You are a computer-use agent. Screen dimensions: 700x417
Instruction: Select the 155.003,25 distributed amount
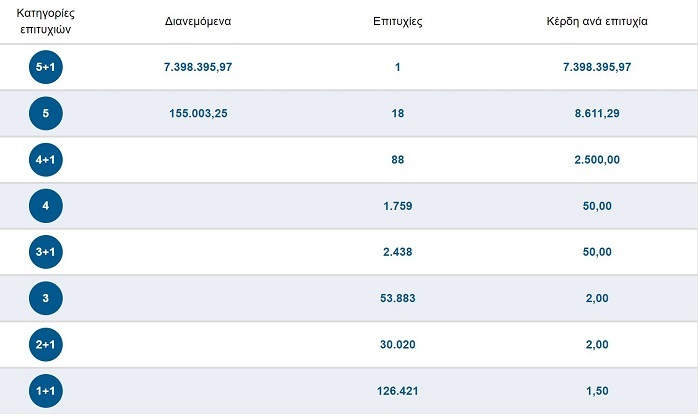pyautogui.click(x=199, y=114)
